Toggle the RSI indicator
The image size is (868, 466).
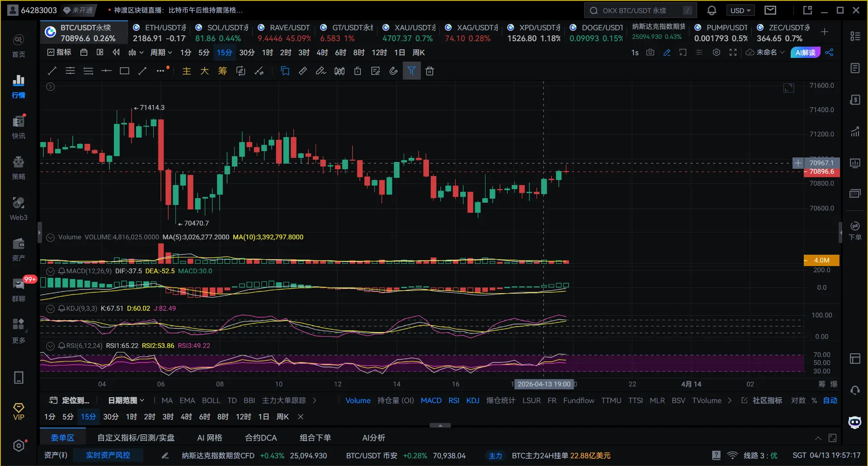[454, 400]
